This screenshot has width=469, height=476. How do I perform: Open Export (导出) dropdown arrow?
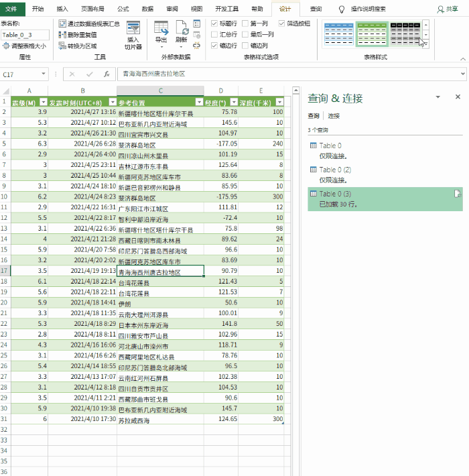coord(161,47)
